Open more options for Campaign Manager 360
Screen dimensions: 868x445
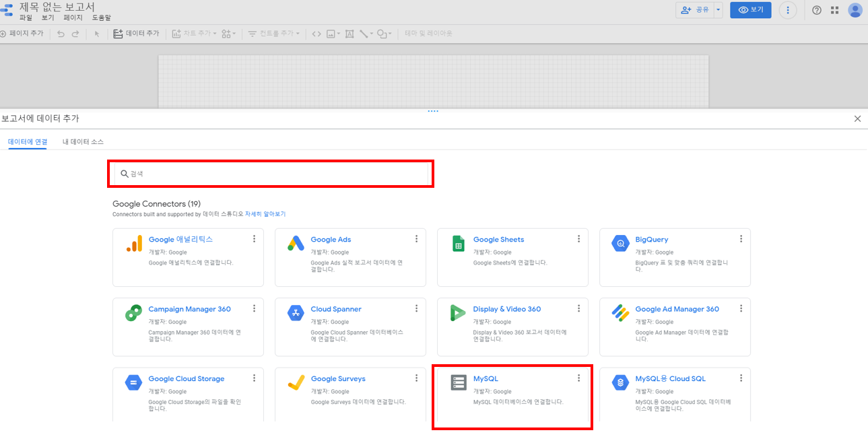254,308
